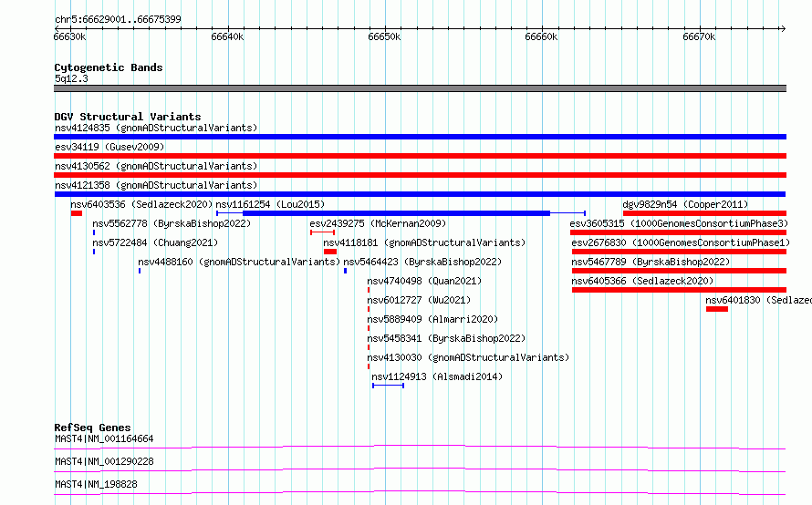
Task: Select nsv5464423 (ByrskaBishop2022) label
Action: (422, 262)
